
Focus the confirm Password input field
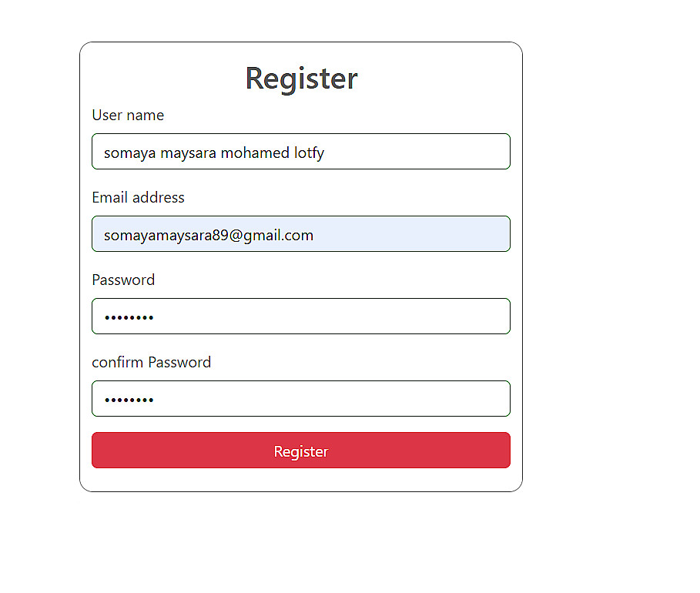coord(301,398)
